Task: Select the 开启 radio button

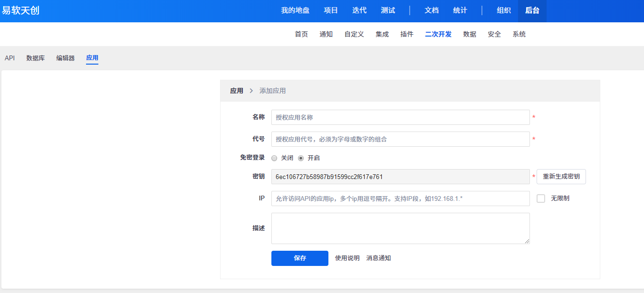Action: pos(301,158)
